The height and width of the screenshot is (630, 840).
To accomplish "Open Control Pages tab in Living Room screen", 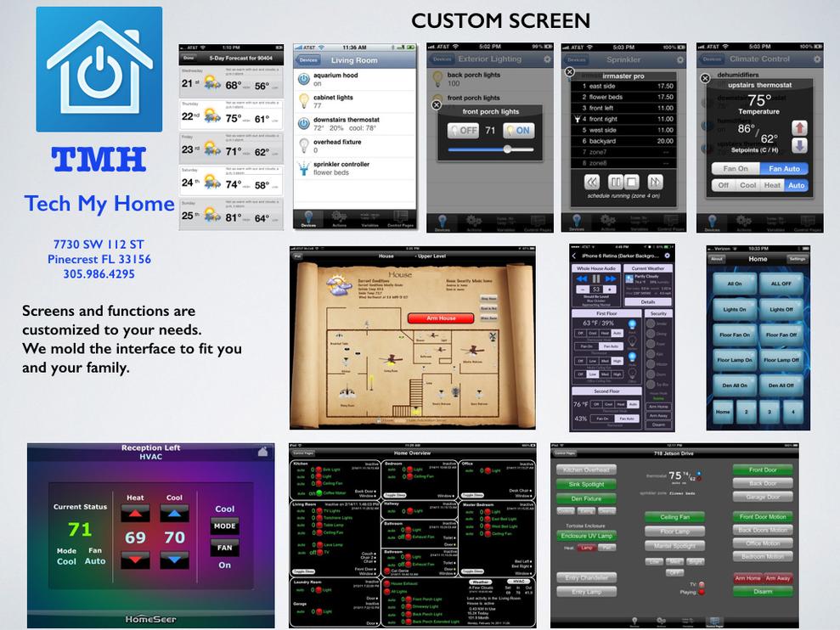I will [400, 218].
